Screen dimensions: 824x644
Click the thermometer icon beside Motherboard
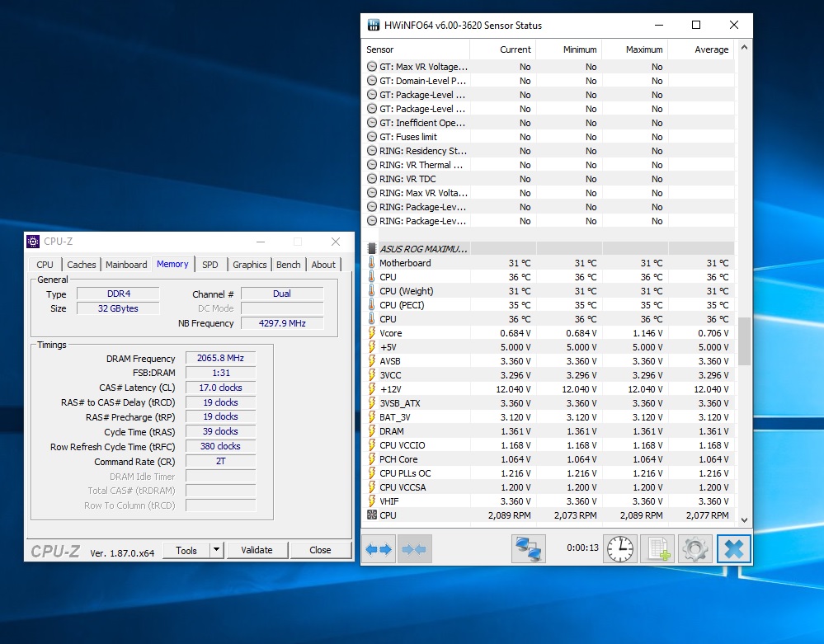point(371,263)
